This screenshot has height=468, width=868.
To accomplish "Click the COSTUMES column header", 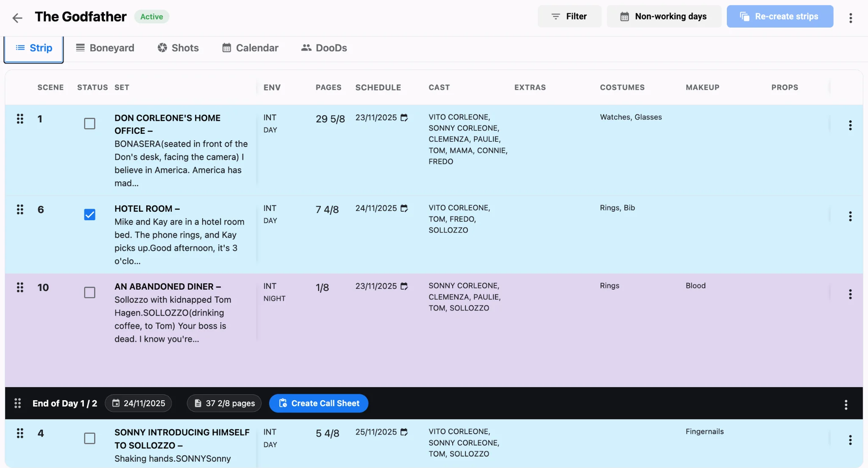I will [622, 87].
